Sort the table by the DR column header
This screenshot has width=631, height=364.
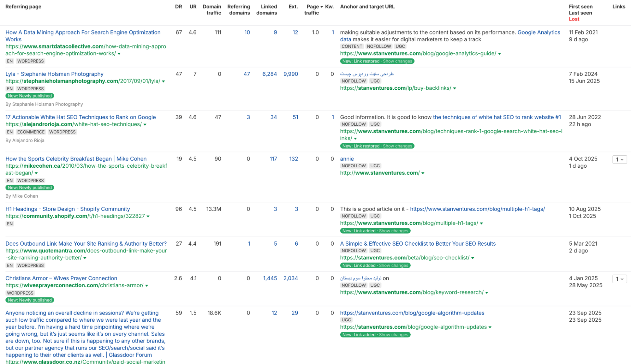pyautogui.click(x=179, y=6)
